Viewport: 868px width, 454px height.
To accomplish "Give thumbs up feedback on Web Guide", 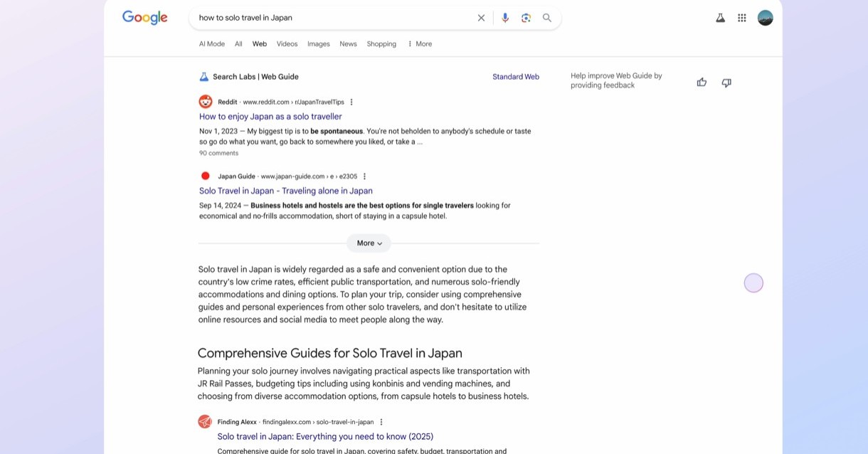I will pos(702,83).
